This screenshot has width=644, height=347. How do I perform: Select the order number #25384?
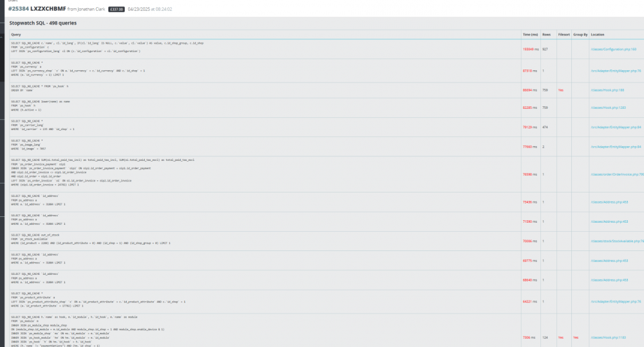19,8
